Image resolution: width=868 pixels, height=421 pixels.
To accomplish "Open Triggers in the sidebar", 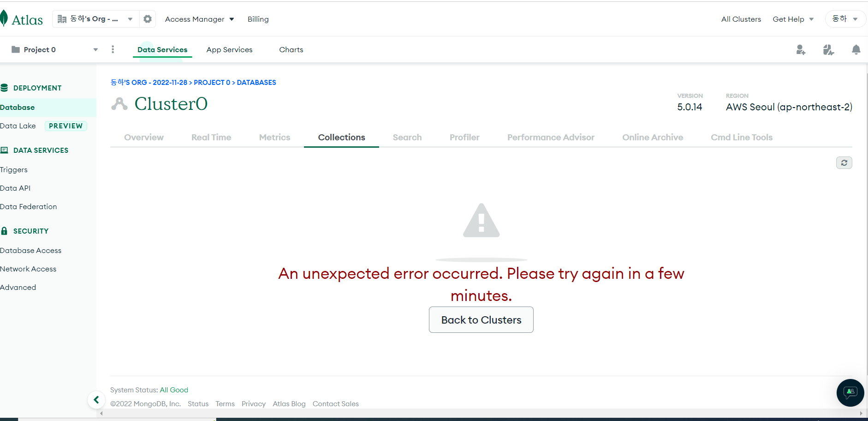I will tap(14, 169).
